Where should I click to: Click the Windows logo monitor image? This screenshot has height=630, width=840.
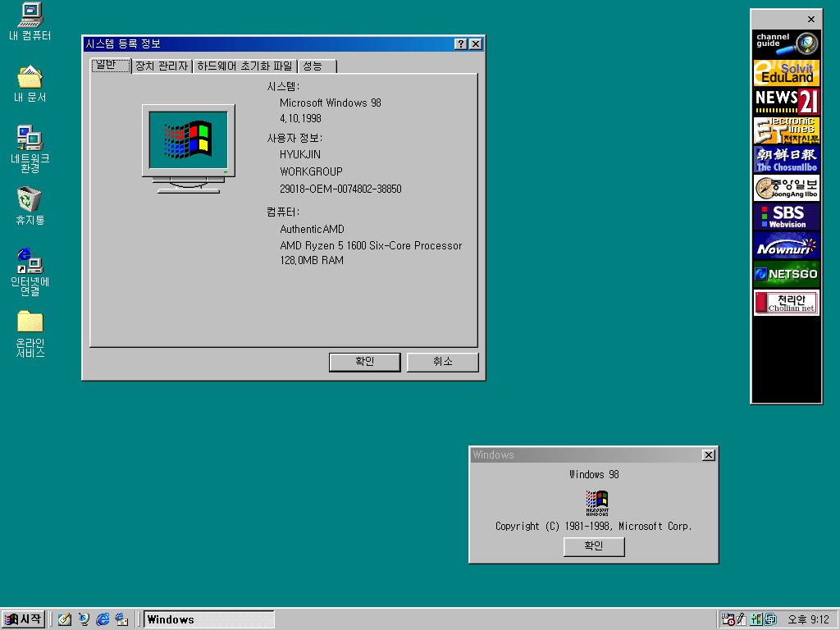[189, 148]
